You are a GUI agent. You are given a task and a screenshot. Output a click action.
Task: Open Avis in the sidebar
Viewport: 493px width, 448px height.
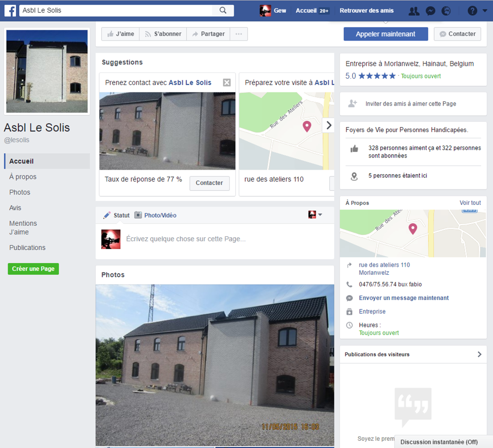coord(15,208)
